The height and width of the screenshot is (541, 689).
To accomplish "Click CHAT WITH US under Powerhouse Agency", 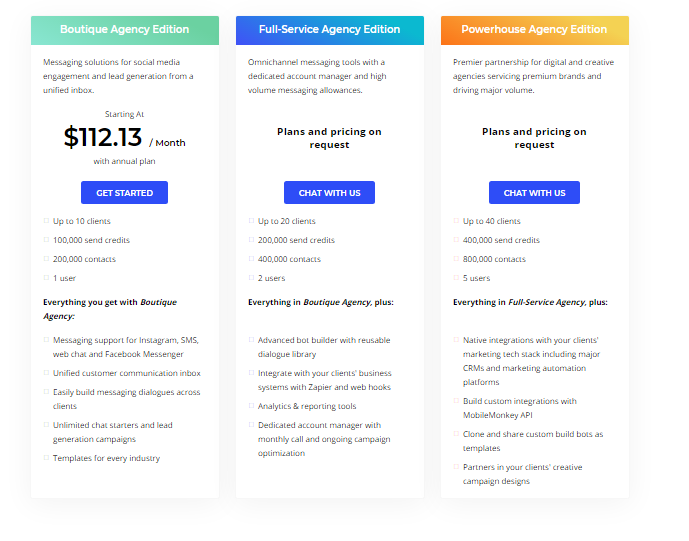I will point(534,192).
